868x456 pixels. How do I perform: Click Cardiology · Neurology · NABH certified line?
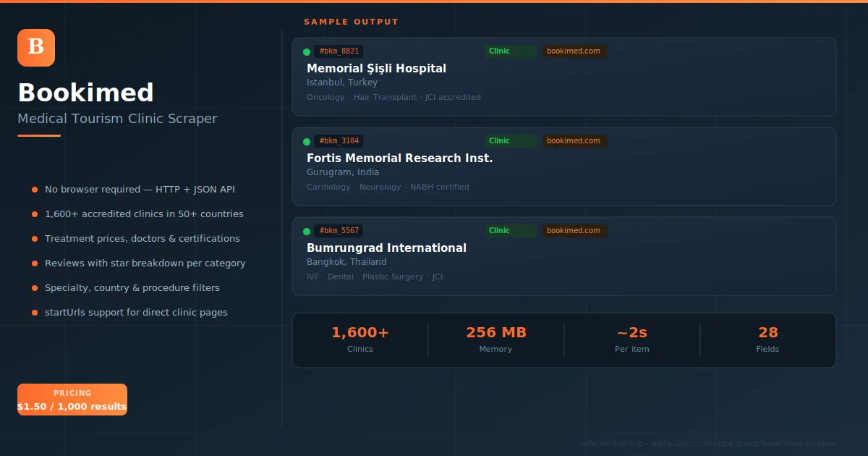click(x=388, y=187)
